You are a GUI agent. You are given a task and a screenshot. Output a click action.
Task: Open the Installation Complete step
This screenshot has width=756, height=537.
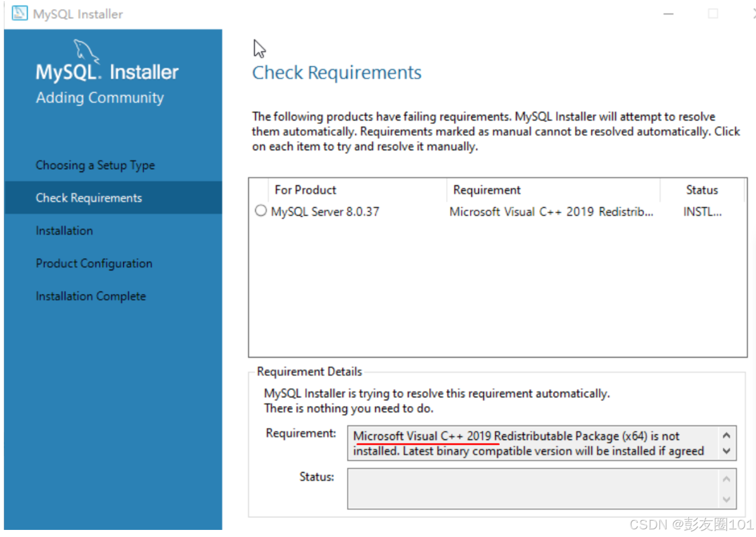coord(91,296)
